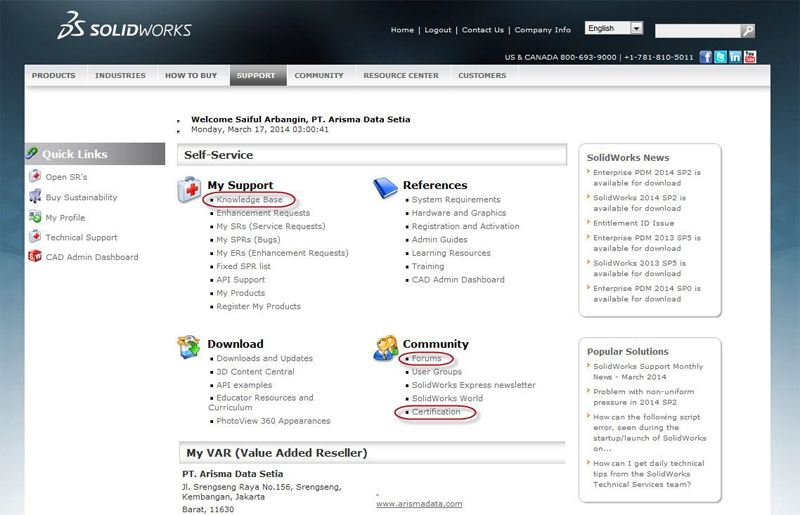The image size is (800, 515).
Task: Open My SRs (Service Requests)
Action: pos(270,226)
